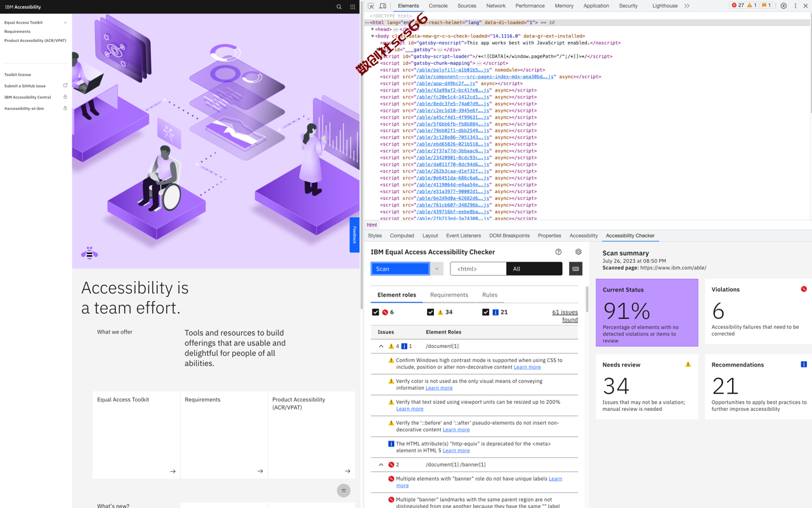Uncheck the recommendations checkbox showing 21
Image resolution: width=812 pixels, height=508 pixels.
[x=486, y=312]
